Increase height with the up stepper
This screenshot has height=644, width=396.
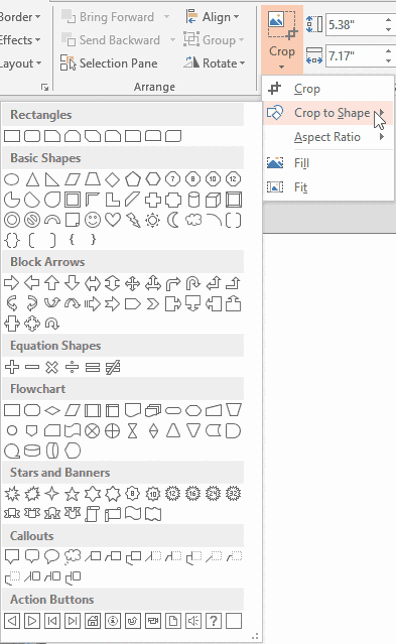(389, 19)
